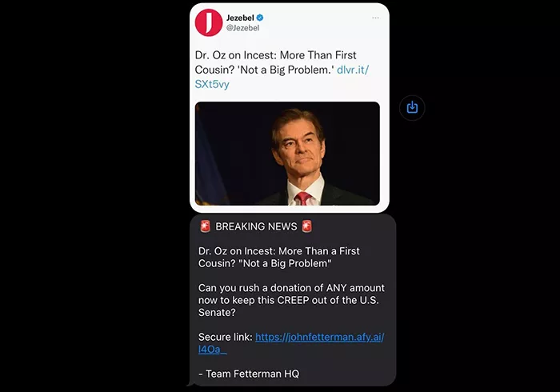This screenshot has width=560, height=392.
Task: Click siren emoji before BREAKING NEWS
Action: coord(205,226)
